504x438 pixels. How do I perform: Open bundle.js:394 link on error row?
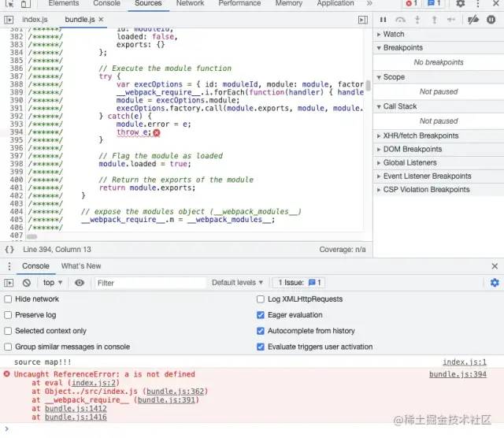coord(458,374)
